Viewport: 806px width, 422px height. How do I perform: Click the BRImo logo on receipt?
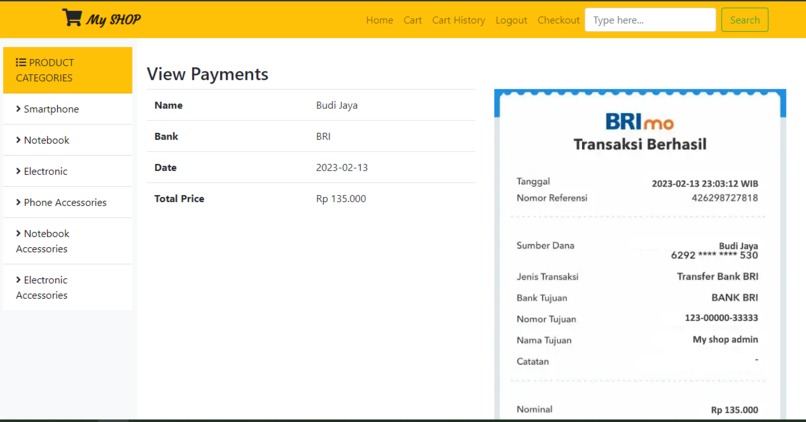[x=639, y=122]
